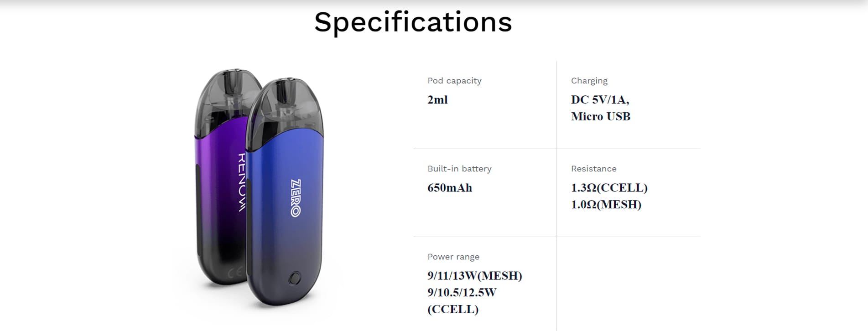Click the RENOVA logo on purple device
The image size is (868, 331).
tap(242, 182)
